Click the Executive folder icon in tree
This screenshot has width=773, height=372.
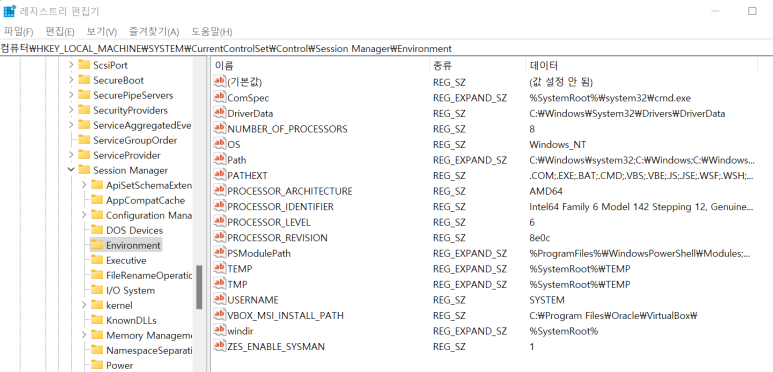[97, 260]
